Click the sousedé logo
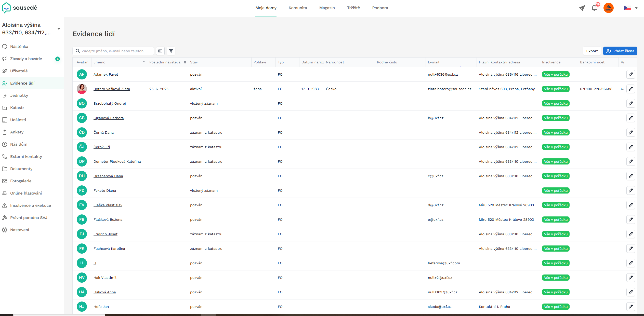Image resolution: width=644 pixels, height=316 pixels. [20, 8]
